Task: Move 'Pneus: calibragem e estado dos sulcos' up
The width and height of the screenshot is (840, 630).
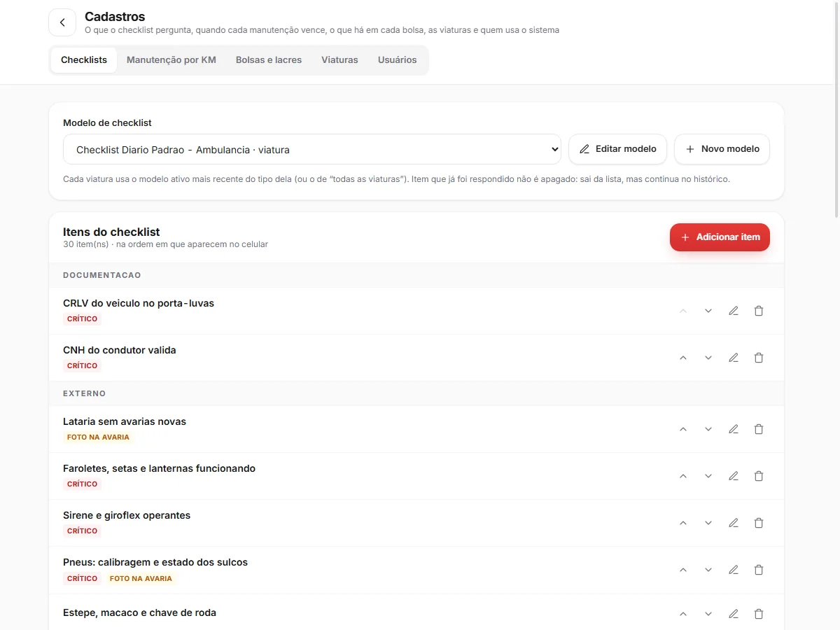Action: (x=683, y=570)
